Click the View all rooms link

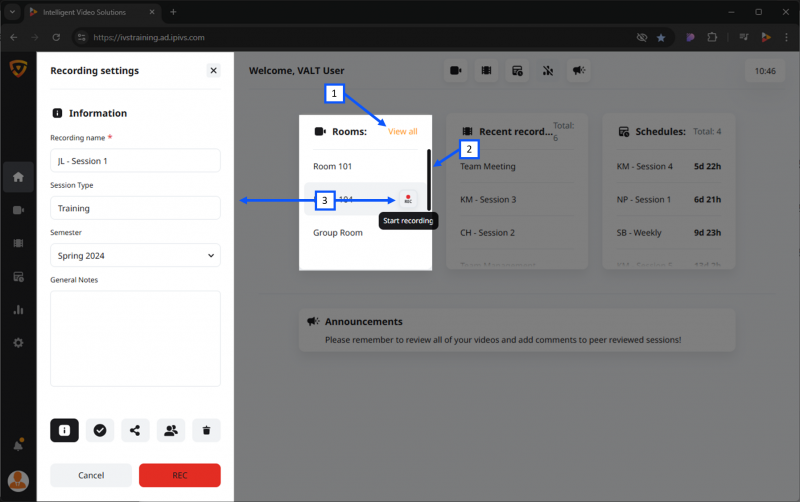coord(403,132)
